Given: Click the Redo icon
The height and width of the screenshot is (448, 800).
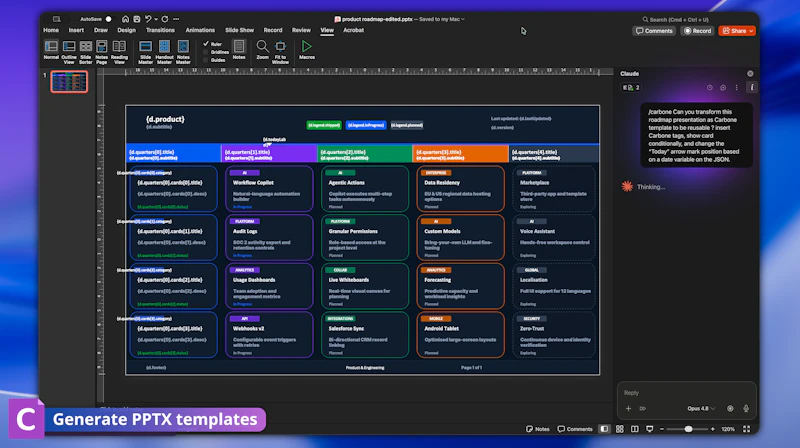Looking at the screenshot, I should pos(165,19).
